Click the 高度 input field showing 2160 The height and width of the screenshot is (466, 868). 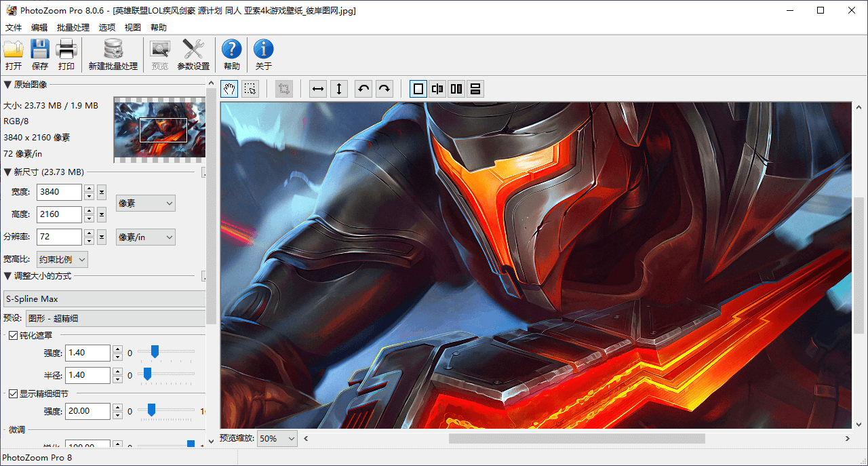click(x=60, y=214)
